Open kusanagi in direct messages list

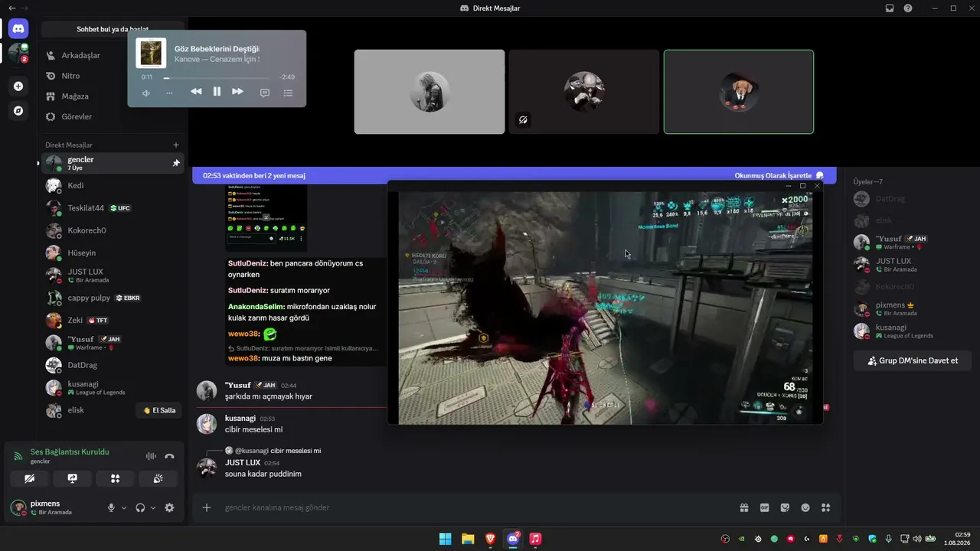point(113,387)
